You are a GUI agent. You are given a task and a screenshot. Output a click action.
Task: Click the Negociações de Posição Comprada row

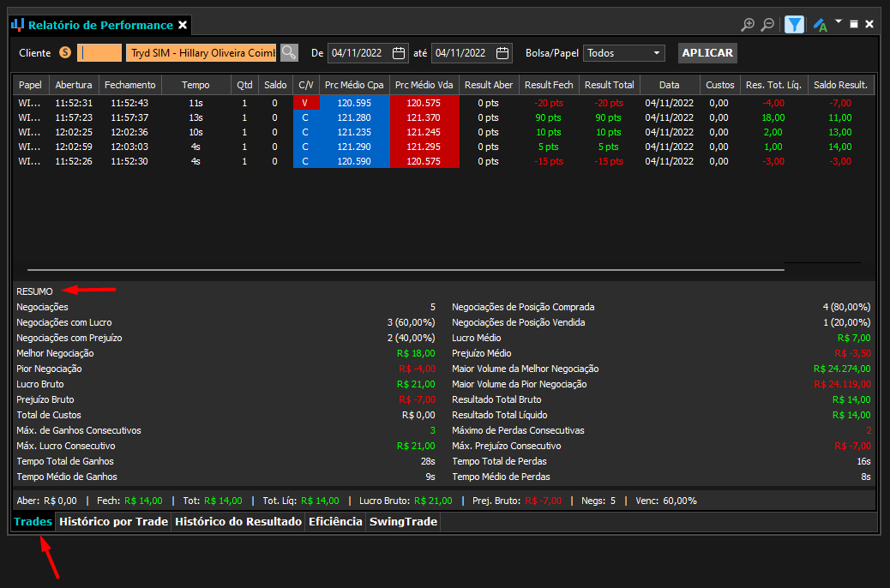[661, 307]
